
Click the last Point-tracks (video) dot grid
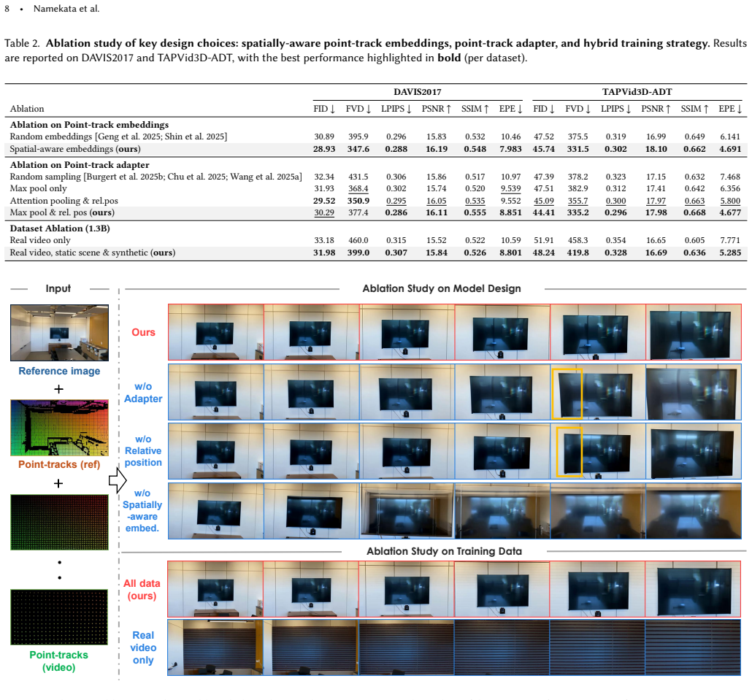coord(59,617)
